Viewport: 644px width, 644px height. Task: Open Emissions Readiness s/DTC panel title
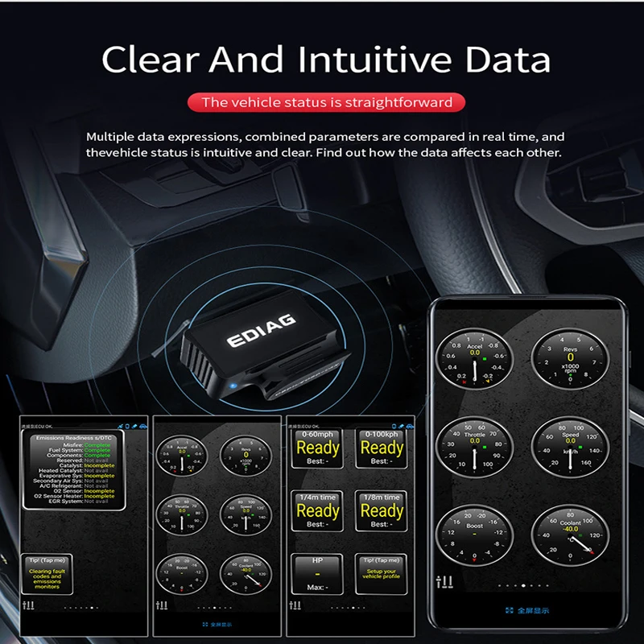coord(73,438)
